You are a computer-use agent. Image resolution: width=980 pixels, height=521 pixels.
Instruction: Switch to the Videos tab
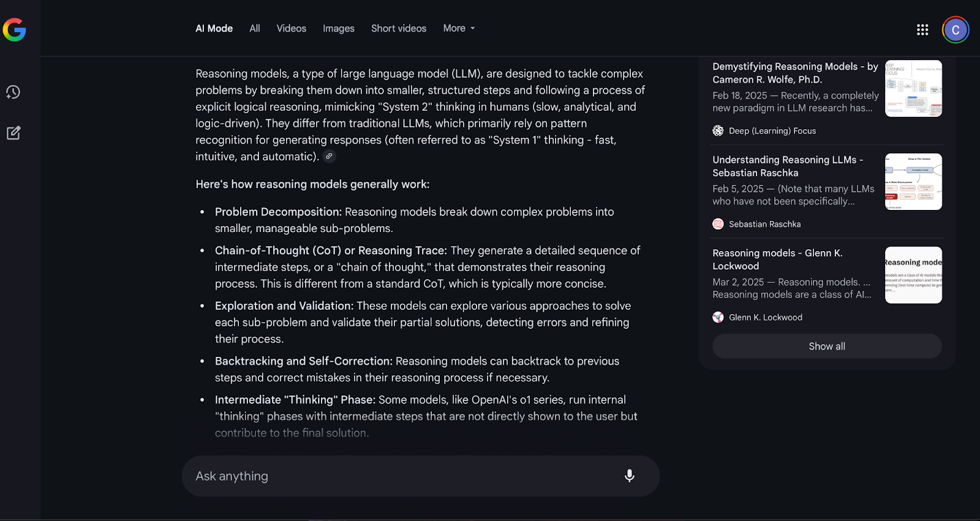tap(291, 28)
